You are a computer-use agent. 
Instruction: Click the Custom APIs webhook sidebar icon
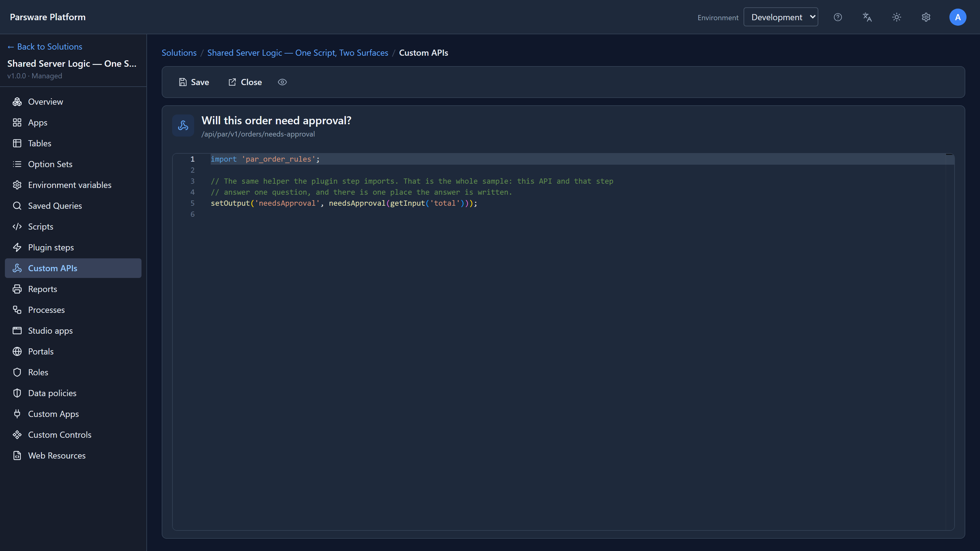[x=17, y=268]
